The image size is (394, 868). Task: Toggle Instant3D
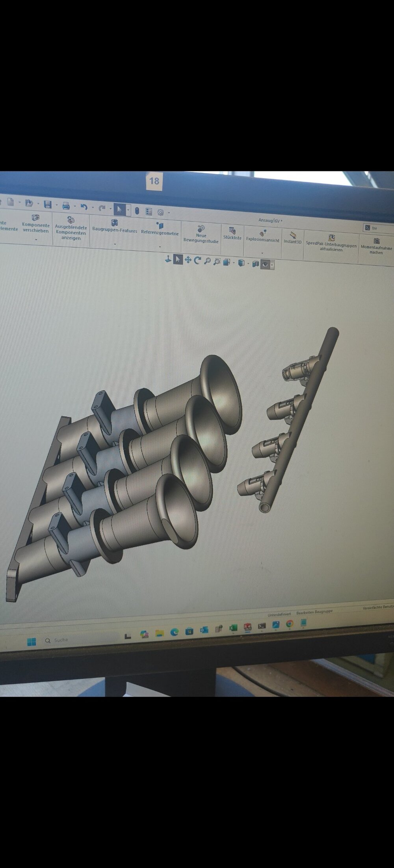[x=292, y=238]
